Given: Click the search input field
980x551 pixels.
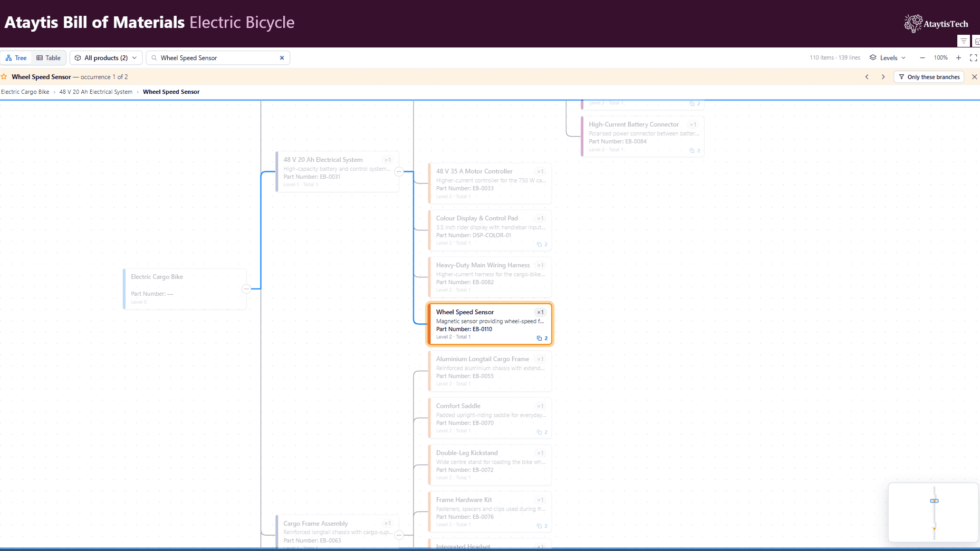Looking at the screenshot, I should 218,58.
